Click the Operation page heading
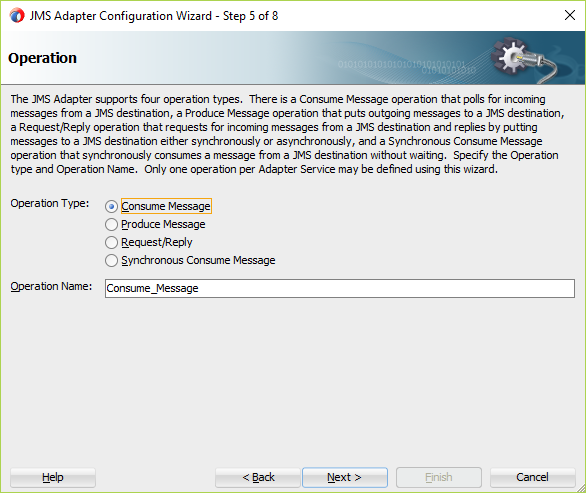 (42, 58)
